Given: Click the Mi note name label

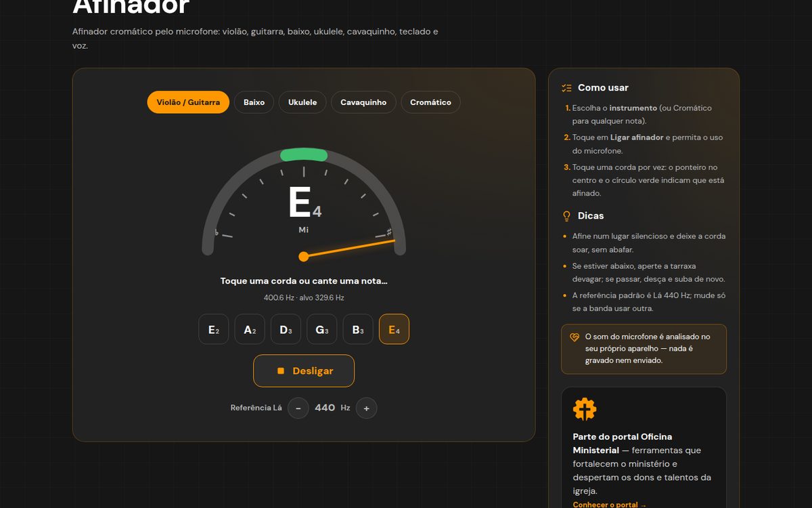Looking at the screenshot, I should coord(304,230).
